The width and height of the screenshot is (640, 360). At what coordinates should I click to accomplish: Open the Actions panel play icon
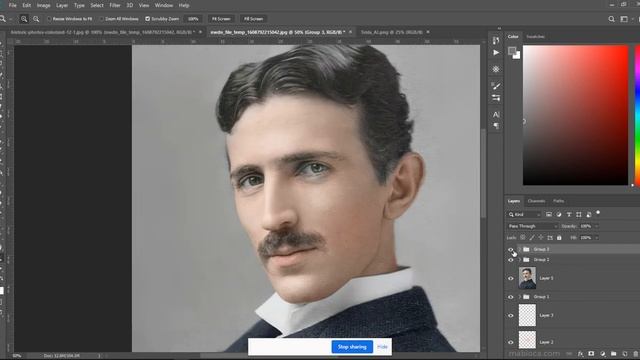pyautogui.click(x=496, y=53)
